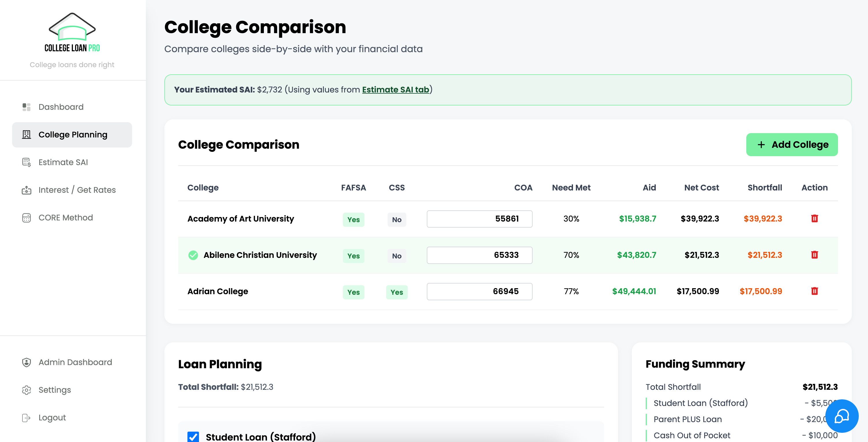Delete Abilene Christian University row

[814, 255]
